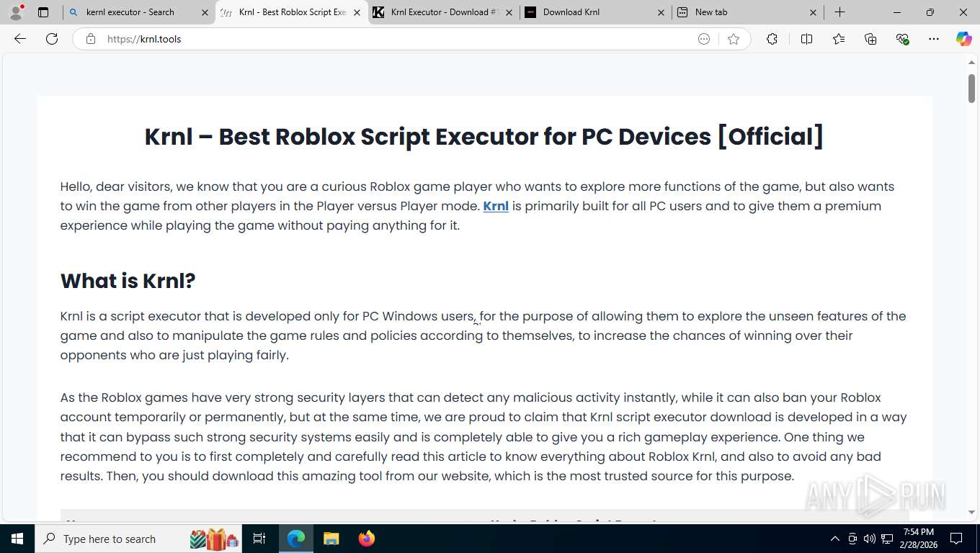The width and height of the screenshot is (980, 553).
Task: Click scrollbar down arrow on the page
Action: [971, 513]
